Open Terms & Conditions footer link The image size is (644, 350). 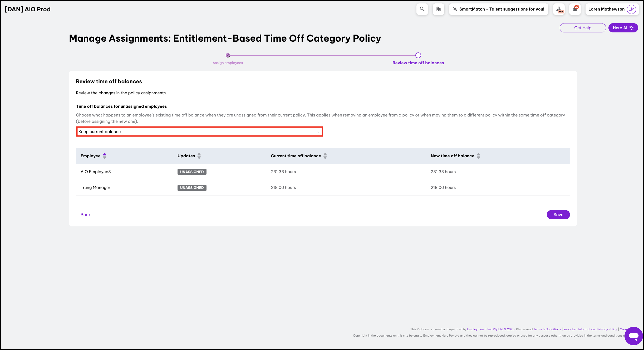[547, 329]
